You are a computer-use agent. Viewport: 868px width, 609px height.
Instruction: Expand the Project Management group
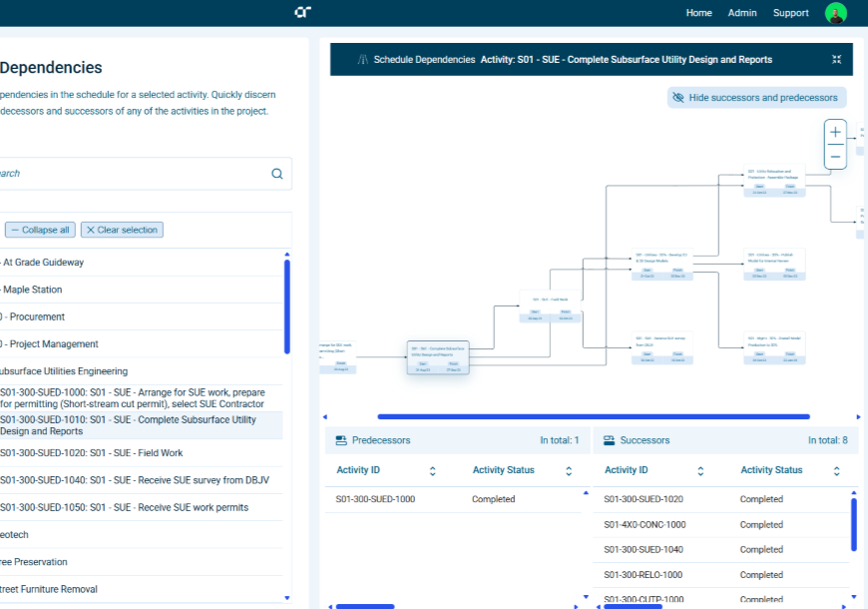pos(141,343)
